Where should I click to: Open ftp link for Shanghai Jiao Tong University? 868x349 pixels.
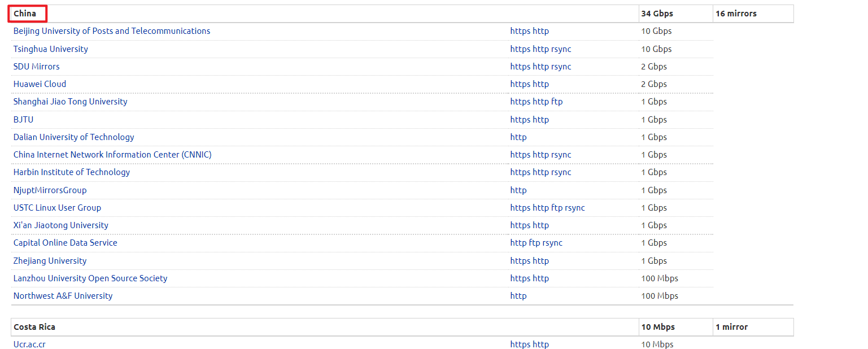557,102
